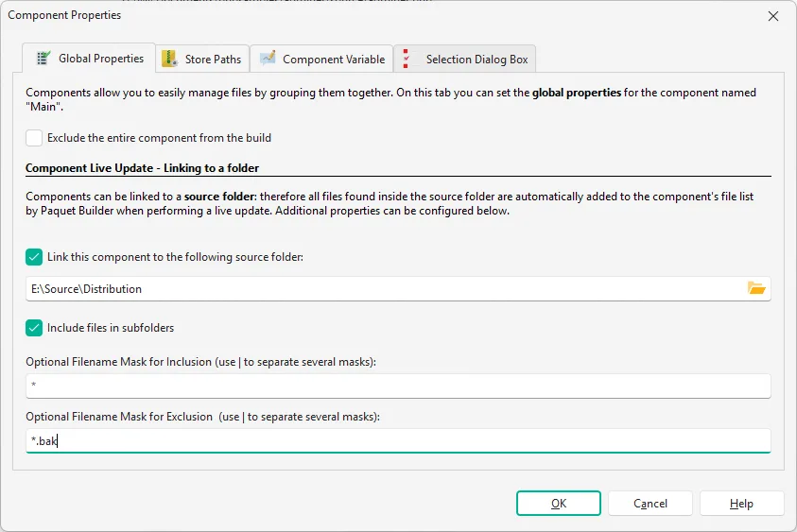Click the Component Properties title bar

click(378, 16)
